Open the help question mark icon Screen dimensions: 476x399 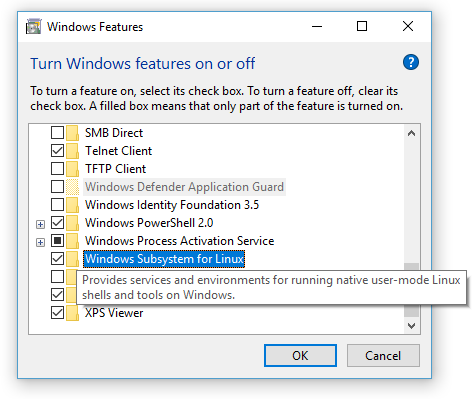(411, 62)
